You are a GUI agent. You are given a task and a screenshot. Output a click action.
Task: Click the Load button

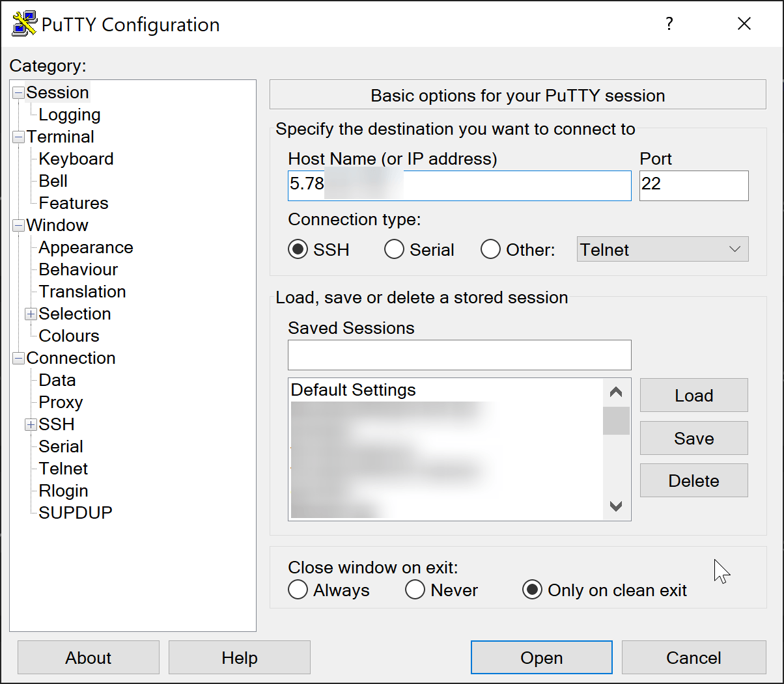pos(693,395)
